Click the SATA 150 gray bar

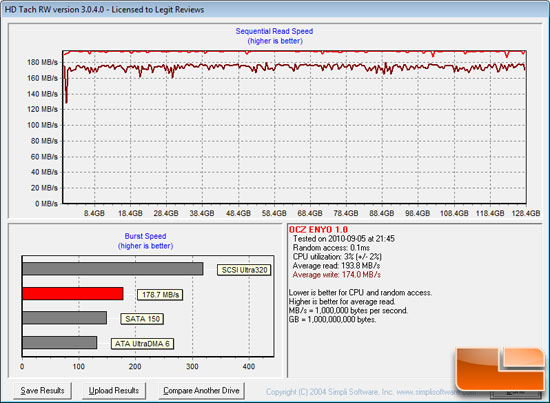point(65,318)
